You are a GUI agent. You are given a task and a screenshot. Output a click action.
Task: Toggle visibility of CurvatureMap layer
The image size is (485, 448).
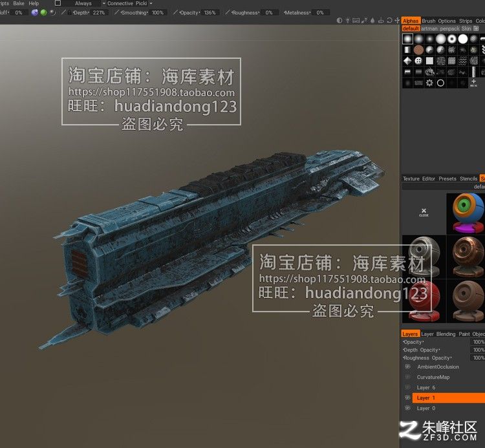pos(407,377)
